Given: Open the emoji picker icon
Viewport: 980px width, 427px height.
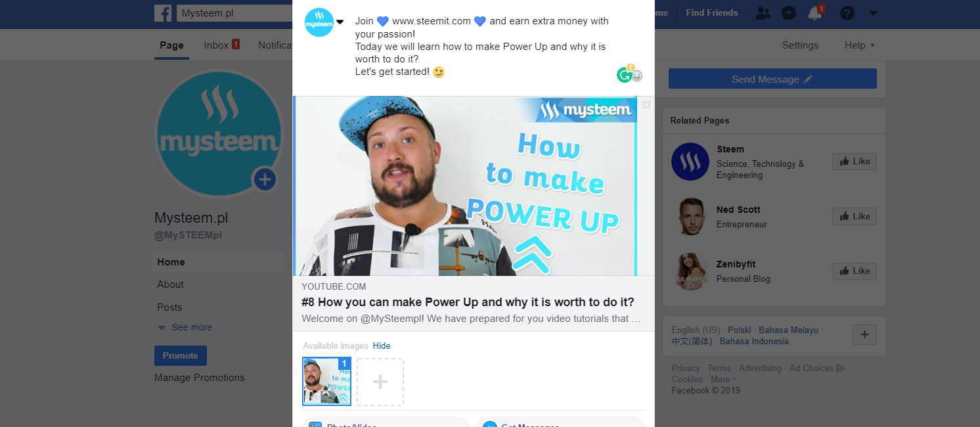Looking at the screenshot, I should [636, 76].
